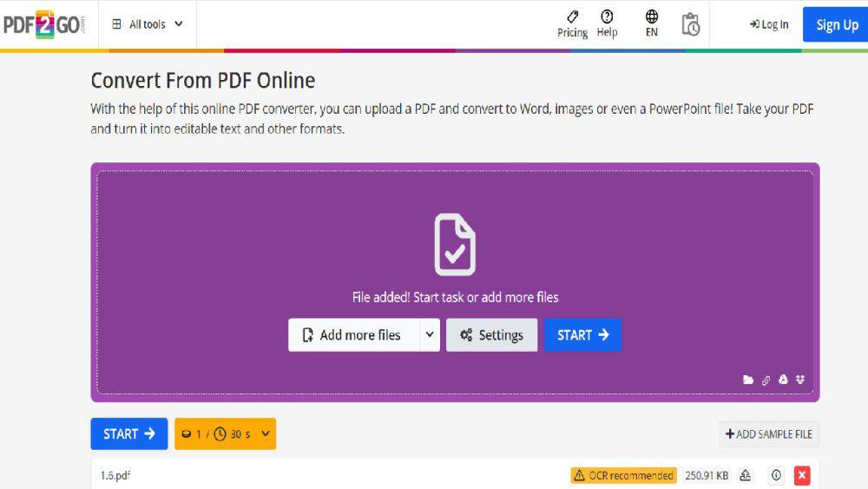
Task: Change language via EN globe
Action: pyautogui.click(x=652, y=24)
